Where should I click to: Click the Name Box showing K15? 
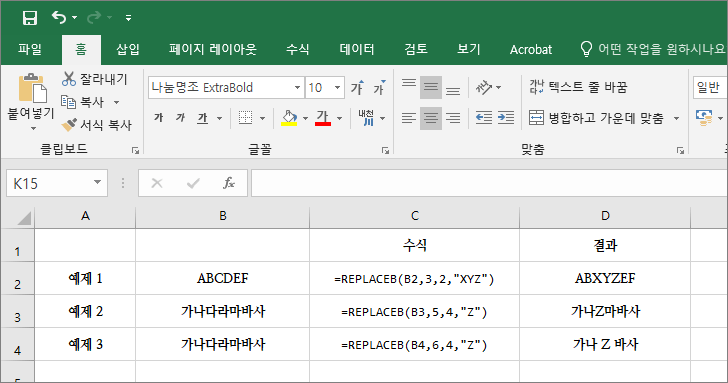pos(49,183)
